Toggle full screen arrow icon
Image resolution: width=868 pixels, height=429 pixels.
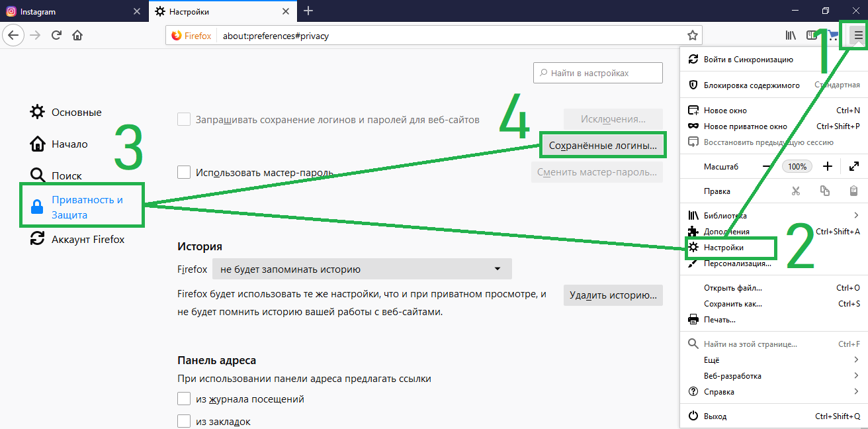(x=853, y=166)
